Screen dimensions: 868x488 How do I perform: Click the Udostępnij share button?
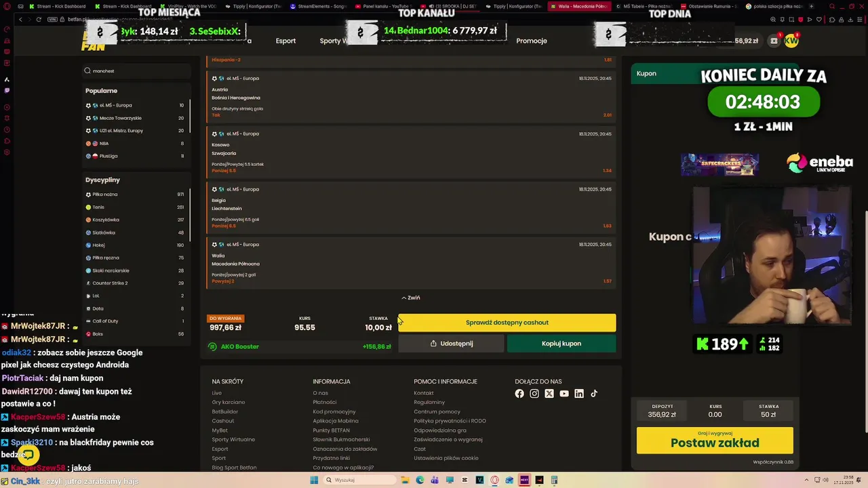pos(451,344)
